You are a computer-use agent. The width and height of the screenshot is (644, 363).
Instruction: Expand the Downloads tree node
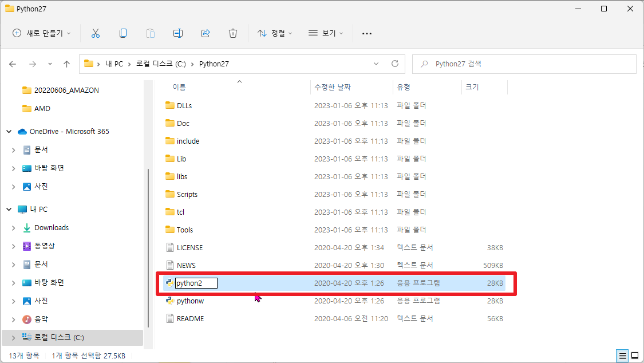pos(14,228)
